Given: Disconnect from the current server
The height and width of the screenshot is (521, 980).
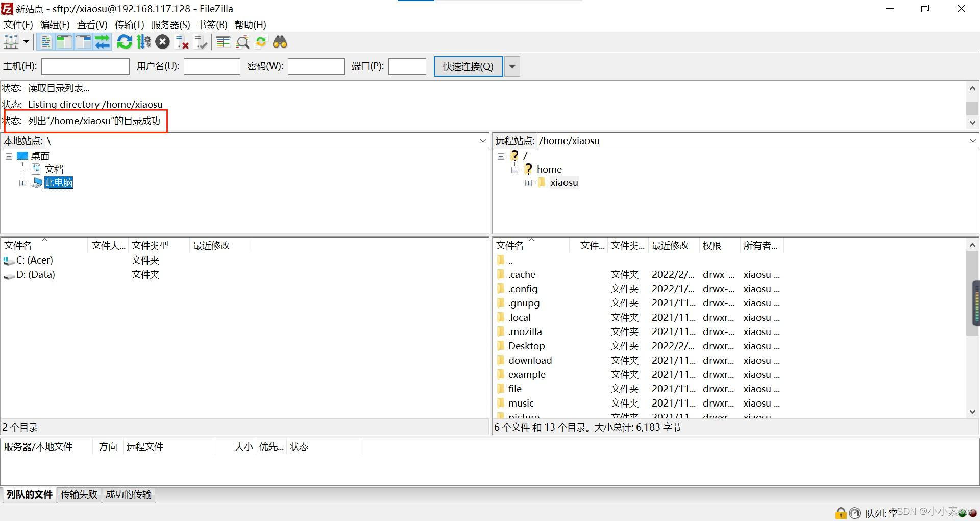Looking at the screenshot, I should coord(181,41).
